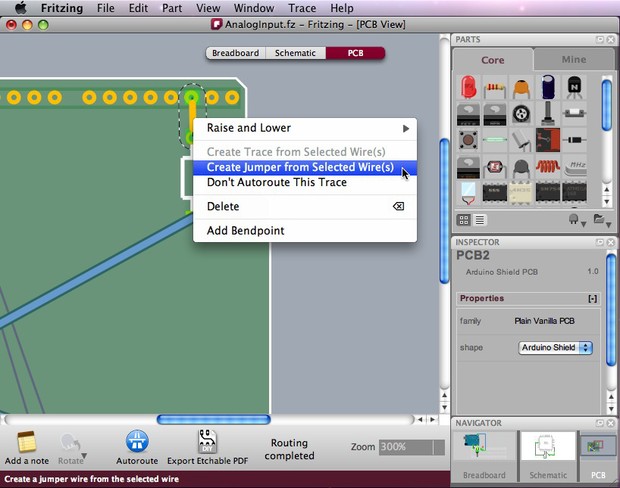Image resolution: width=620 pixels, height=488 pixels.
Task: Open the Raise and Lower submenu
Action: point(305,128)
